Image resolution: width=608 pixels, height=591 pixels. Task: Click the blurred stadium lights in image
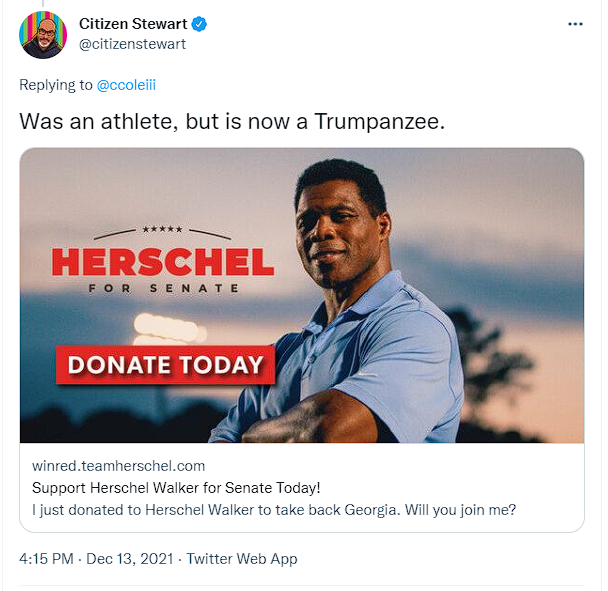169,328
